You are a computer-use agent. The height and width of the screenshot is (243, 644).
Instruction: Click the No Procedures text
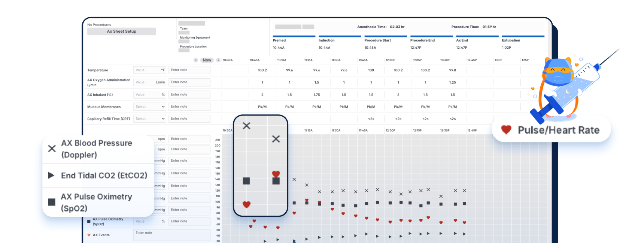click(99, 25)
